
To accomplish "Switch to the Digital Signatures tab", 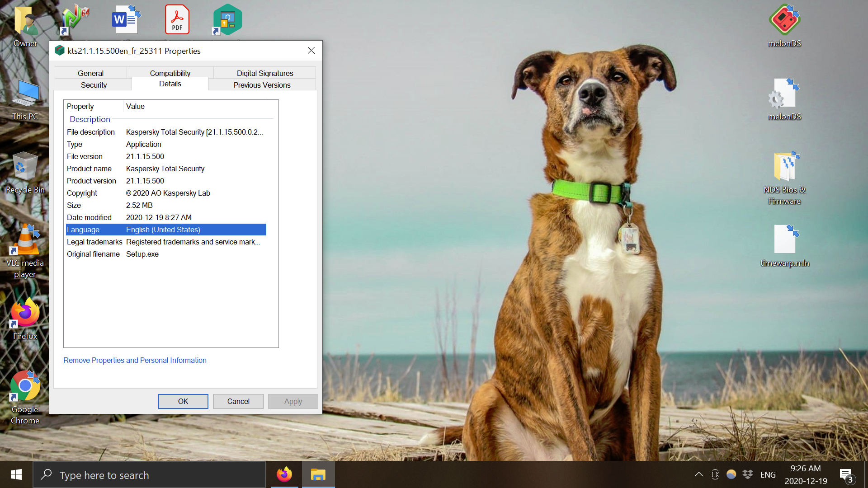I will point(265,73).
